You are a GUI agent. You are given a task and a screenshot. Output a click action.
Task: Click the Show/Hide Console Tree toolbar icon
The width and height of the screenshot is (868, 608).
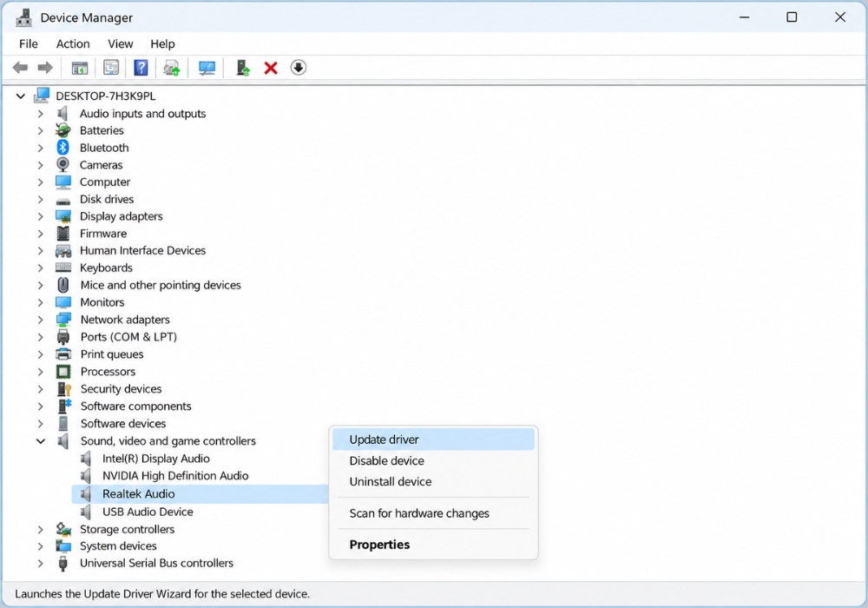[x=80, y=68]
